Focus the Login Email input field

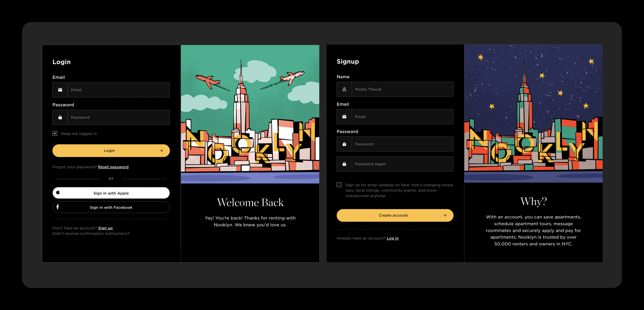pos(118,90)
